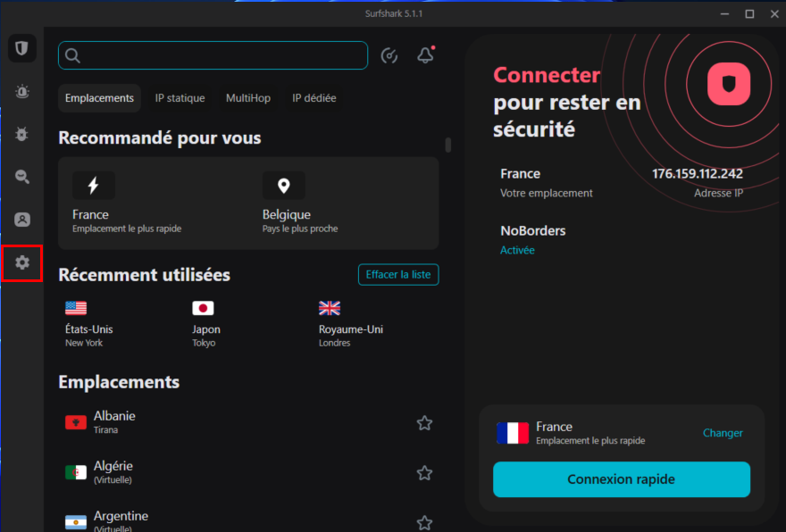The height and width of the screenshot is (532, 786).
Task: Click the Argentine flag icon
Action: click(76, 522)
